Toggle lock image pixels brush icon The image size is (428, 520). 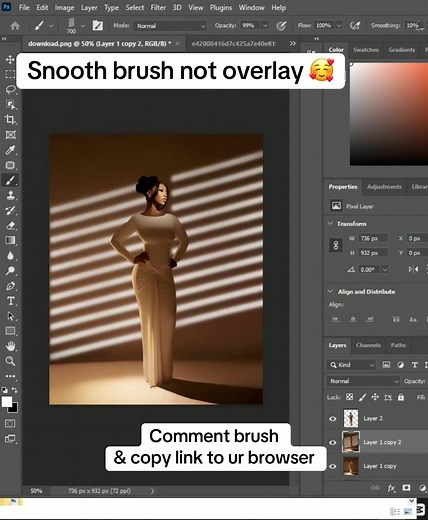[x=362, y=397]
